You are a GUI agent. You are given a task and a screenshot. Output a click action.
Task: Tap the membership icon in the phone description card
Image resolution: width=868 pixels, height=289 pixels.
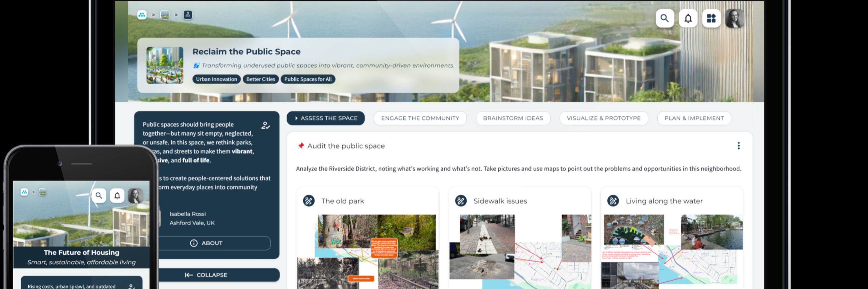[x=132, y=286]
